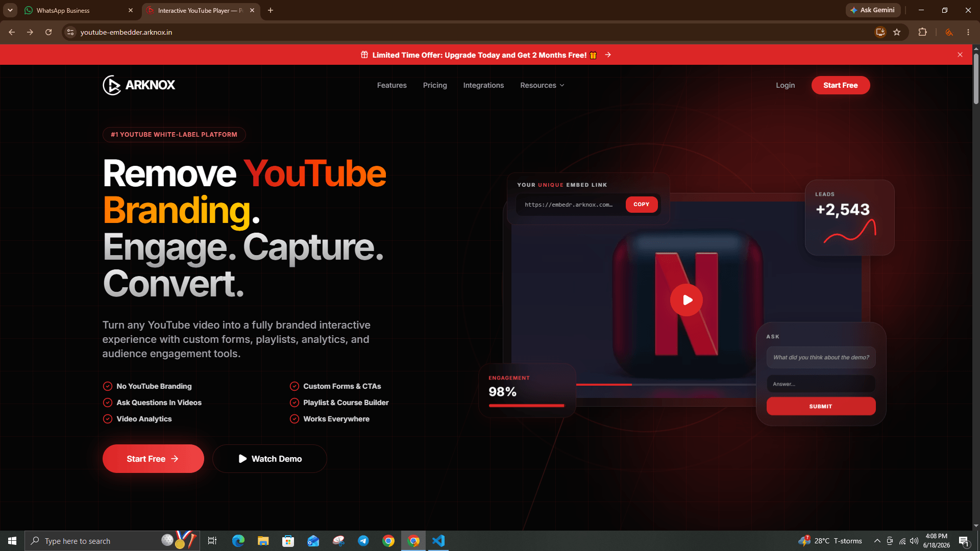Screen dimensions: 980x551
Task: Click the Arknox logo in the header
Action: click(139, 85)
